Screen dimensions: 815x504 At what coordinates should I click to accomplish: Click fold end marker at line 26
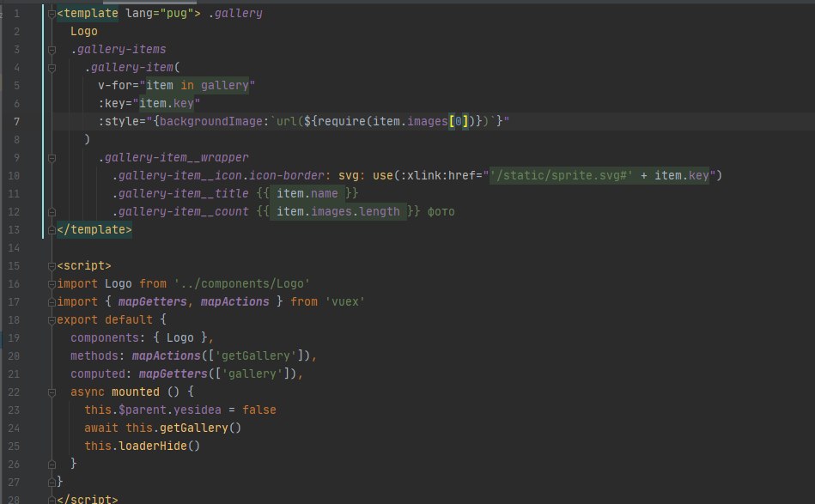52,464
